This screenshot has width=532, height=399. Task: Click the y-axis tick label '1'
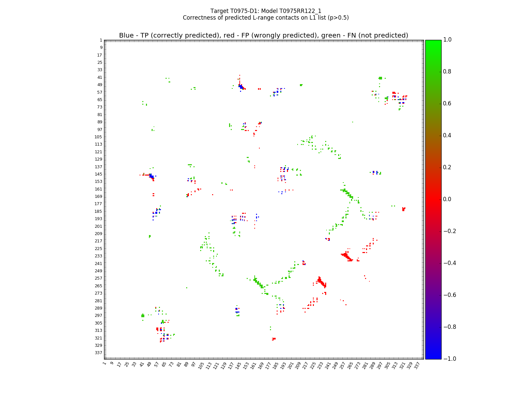101,40
